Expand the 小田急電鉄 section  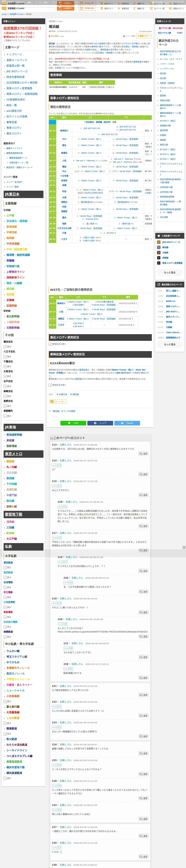point(7,607)
